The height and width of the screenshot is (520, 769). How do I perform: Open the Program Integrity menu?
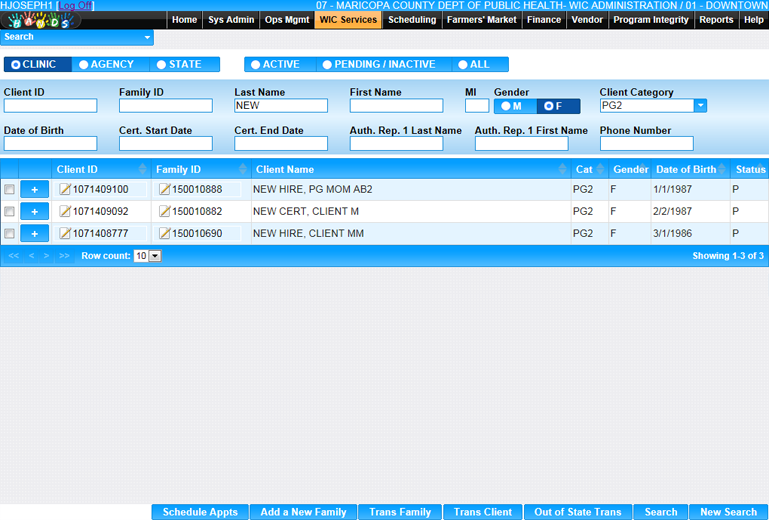tap(650, 20)
